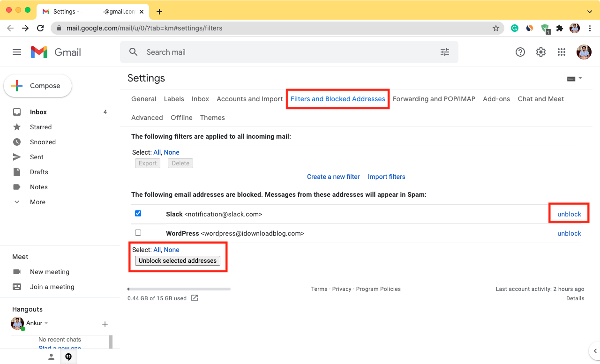The width and height of the screenshot is (600, 364).
Task: Switch to Forwarding and POP/IMAP tab
Action: tap(434, 99)
